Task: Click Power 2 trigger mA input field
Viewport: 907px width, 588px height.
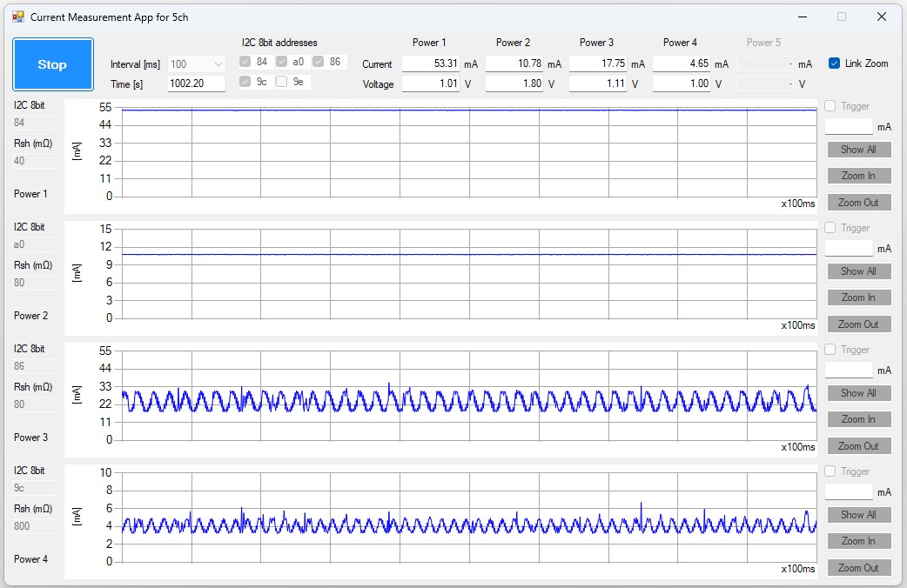Action: (x=849, y=249)
